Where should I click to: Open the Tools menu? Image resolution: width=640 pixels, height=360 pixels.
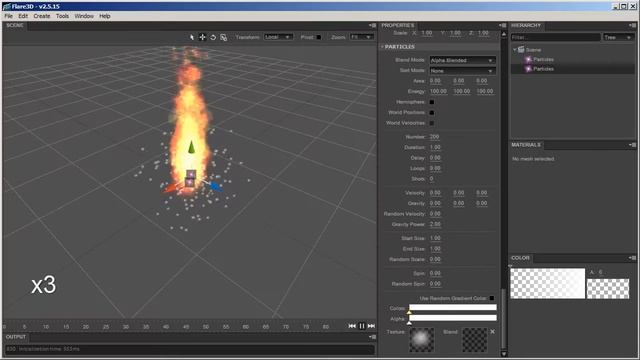point(62,16)
